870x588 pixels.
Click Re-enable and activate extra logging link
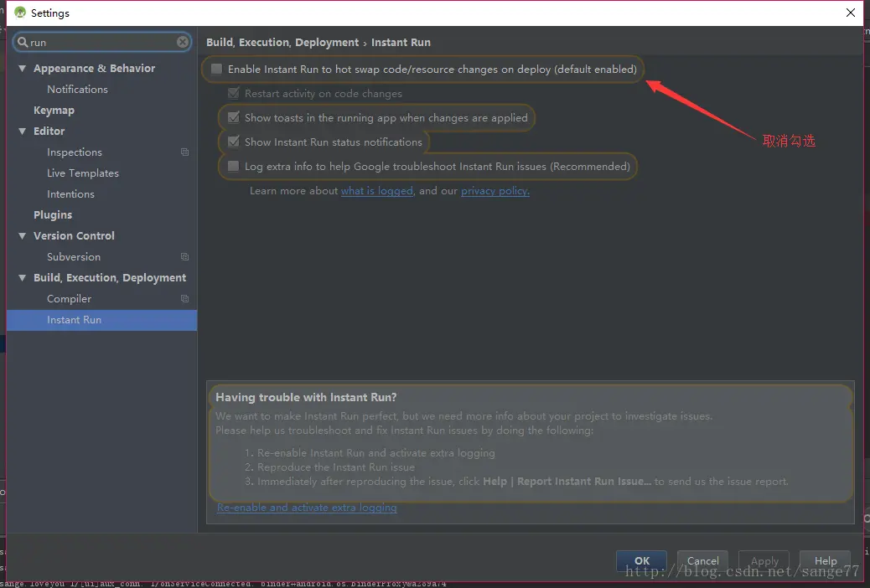point(307,508)
